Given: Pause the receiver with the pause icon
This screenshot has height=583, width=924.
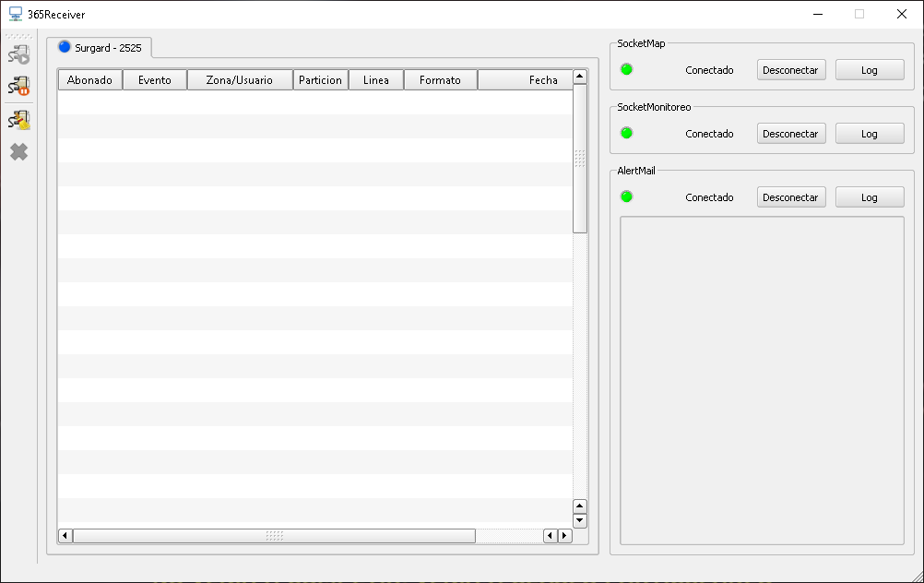Looking at the screenshot, I should pos(18,87).
